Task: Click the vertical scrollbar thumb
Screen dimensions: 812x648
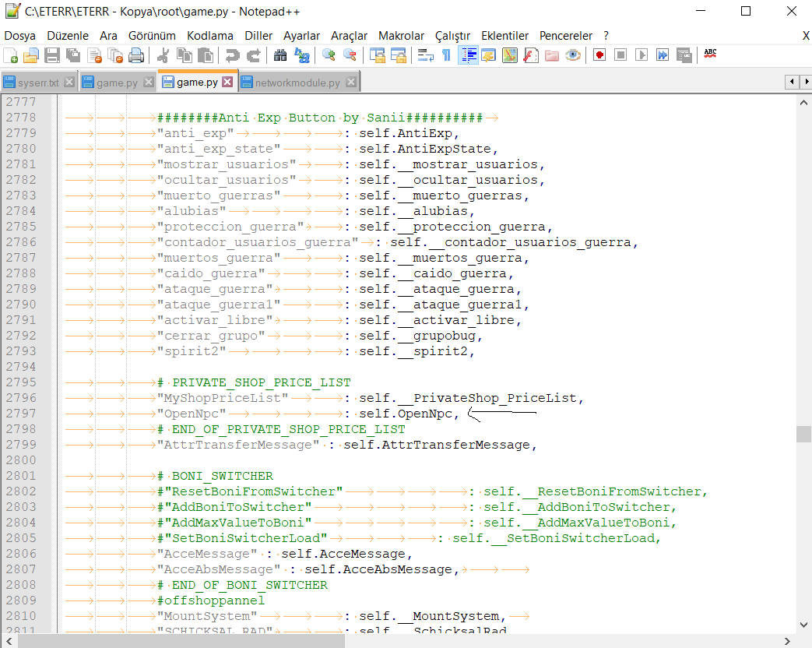Action: pos(803,434)
